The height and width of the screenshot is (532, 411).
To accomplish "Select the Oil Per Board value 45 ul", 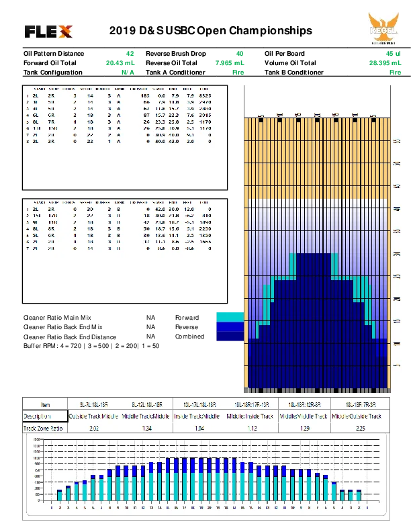I will (393, 54).
